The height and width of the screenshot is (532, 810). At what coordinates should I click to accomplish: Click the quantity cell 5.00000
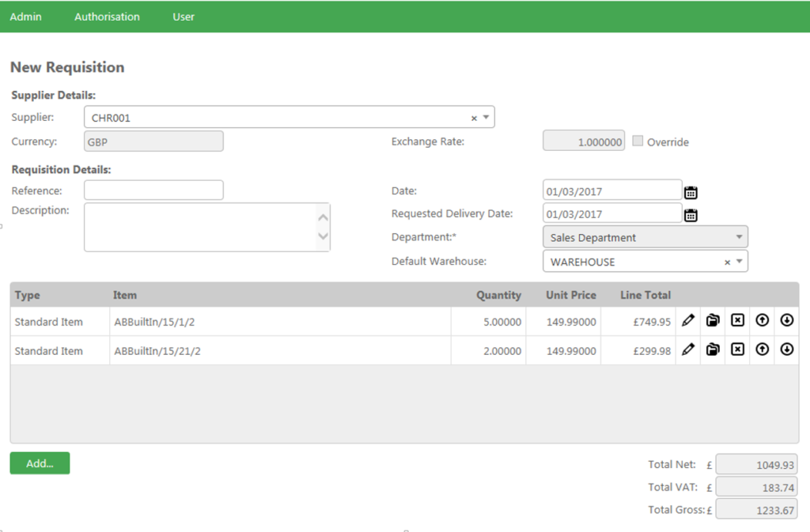[x=488, y=322]
